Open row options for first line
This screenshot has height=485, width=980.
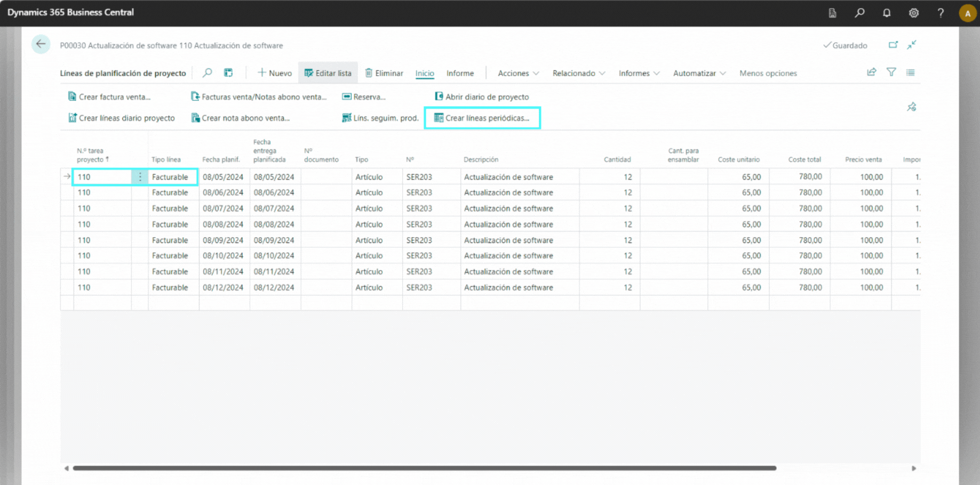tap(140, 177)
